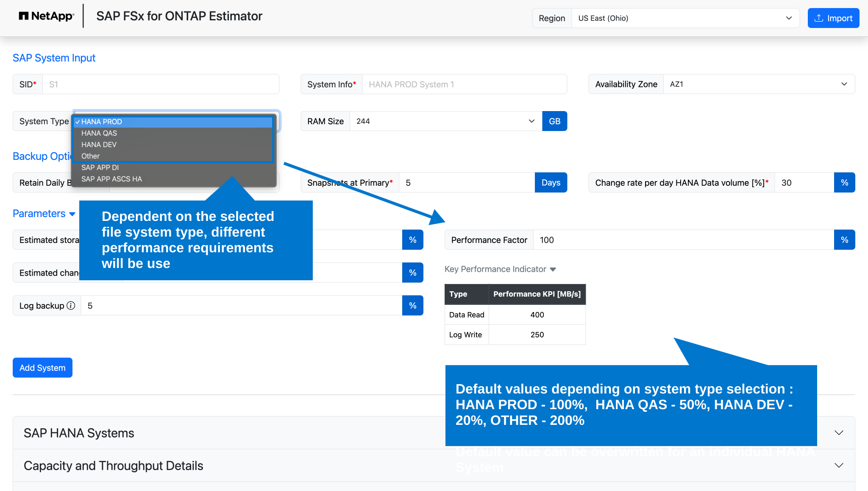Image resolution: width=868 pixels, height=491 pixels.
Task: Collapse Key Performance Indicator section
Action: point(500,269)
